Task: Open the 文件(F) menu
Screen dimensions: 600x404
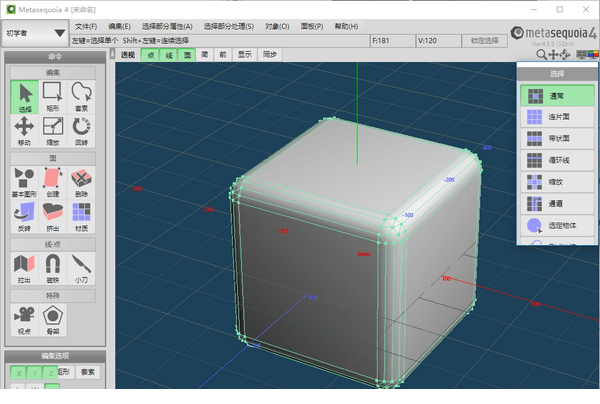Action: pos(86,26)
